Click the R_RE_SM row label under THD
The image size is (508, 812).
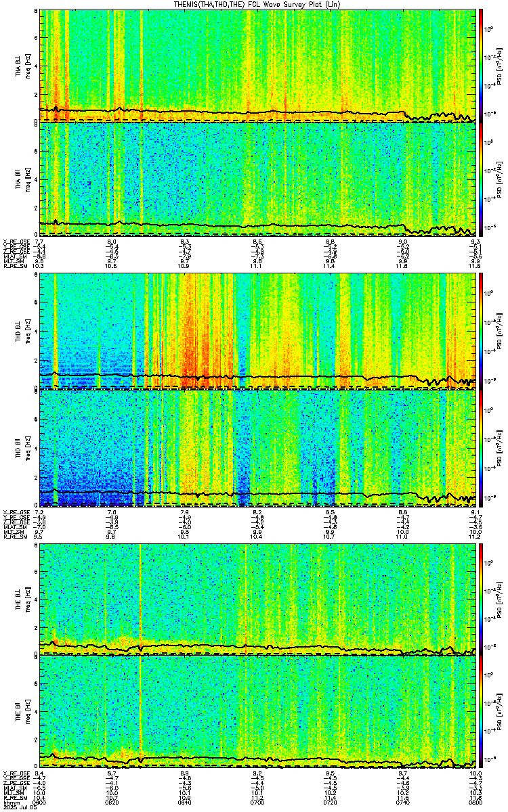point(15,537)
